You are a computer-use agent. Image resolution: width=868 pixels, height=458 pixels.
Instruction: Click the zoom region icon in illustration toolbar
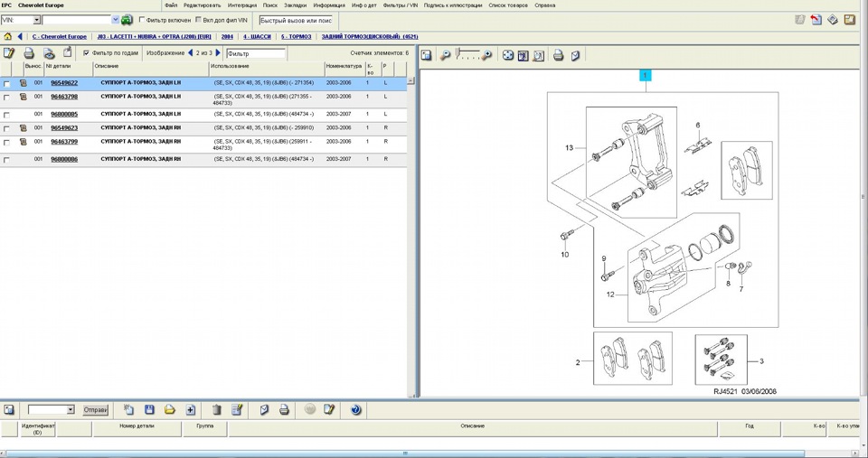(539, 55)
